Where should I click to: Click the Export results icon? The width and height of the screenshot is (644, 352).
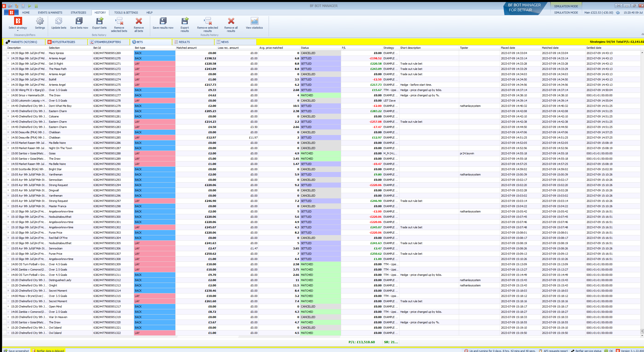click(x=185, y=21)
